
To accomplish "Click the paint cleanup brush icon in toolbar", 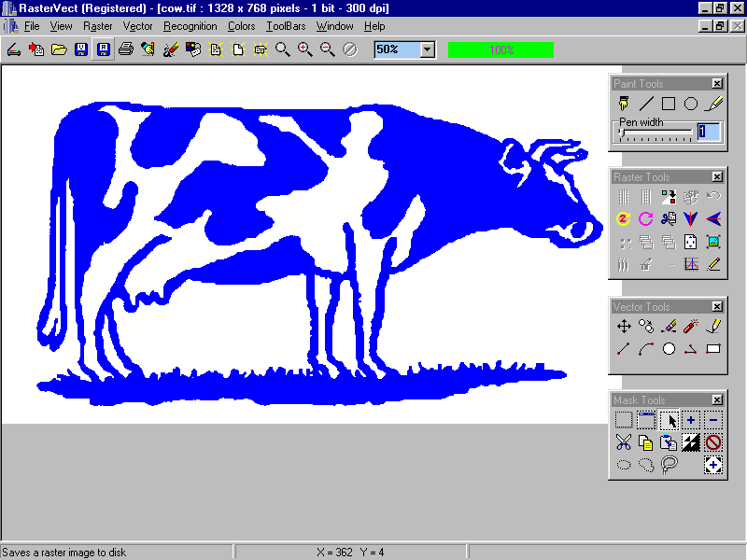I will click(x=171, y=49).
